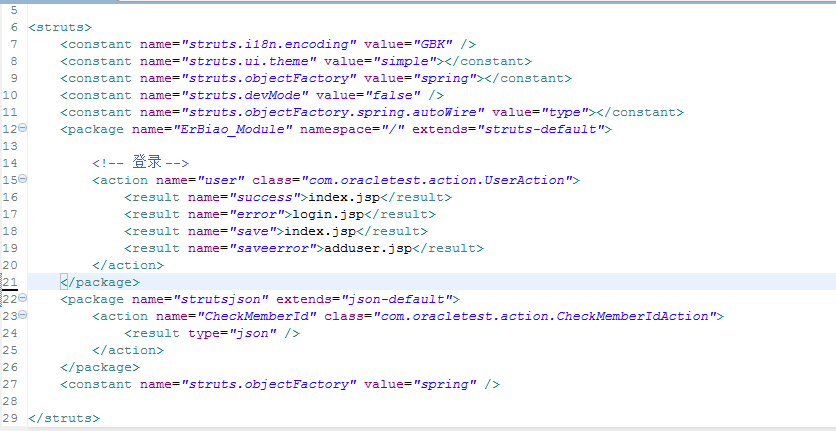The width and height of the screenshot is (836, 431).
Task: Collapse the user action fold marker
Action: pos(23,180)
